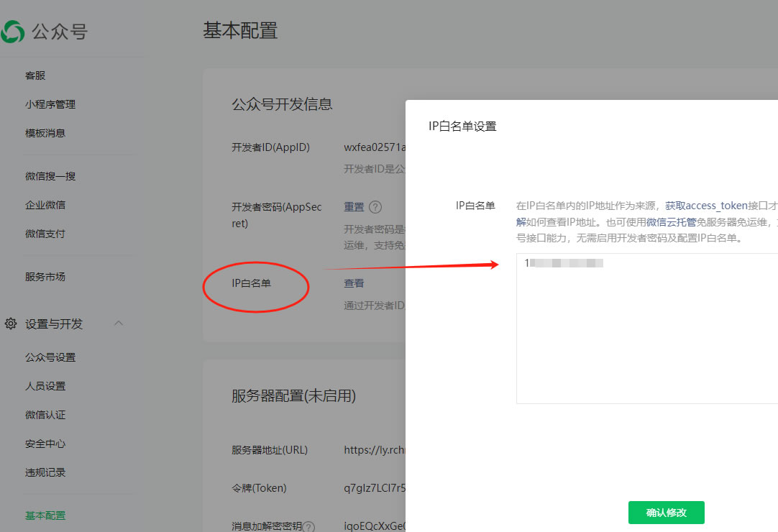Click the 公众号 title text
Viewport: 778px width, 532px height.
tap(60, 32)
